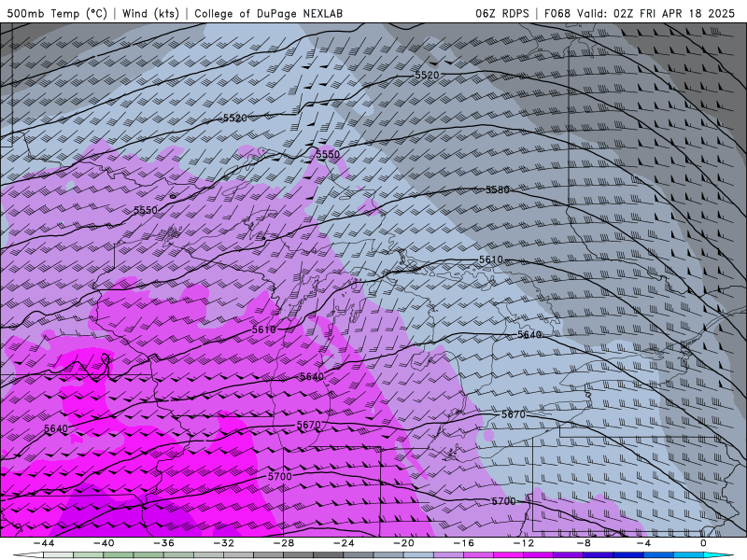Click the 0 value on the color bar
This screenshot has height=560, width=747.
pyautogui.click(x=703, y=543)
